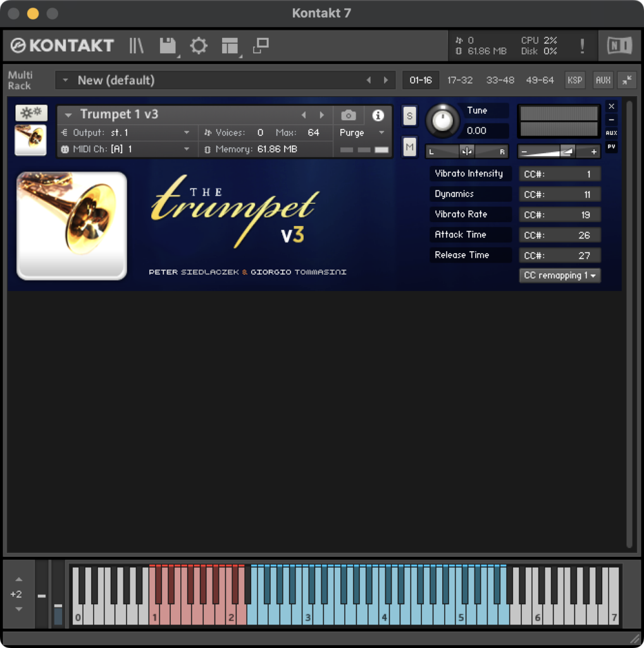This screenshot has width=644, height=648.
Task: Open the workspace layout panel icon
Action: pyautogui.click(x=230, y=46)
